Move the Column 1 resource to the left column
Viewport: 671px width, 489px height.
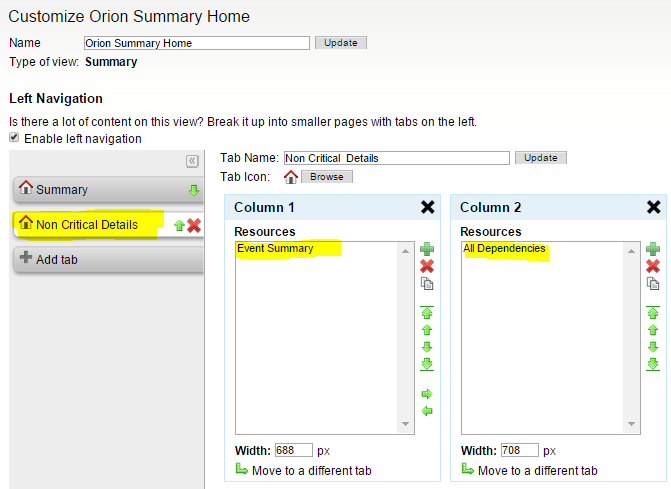pos(427,411)
